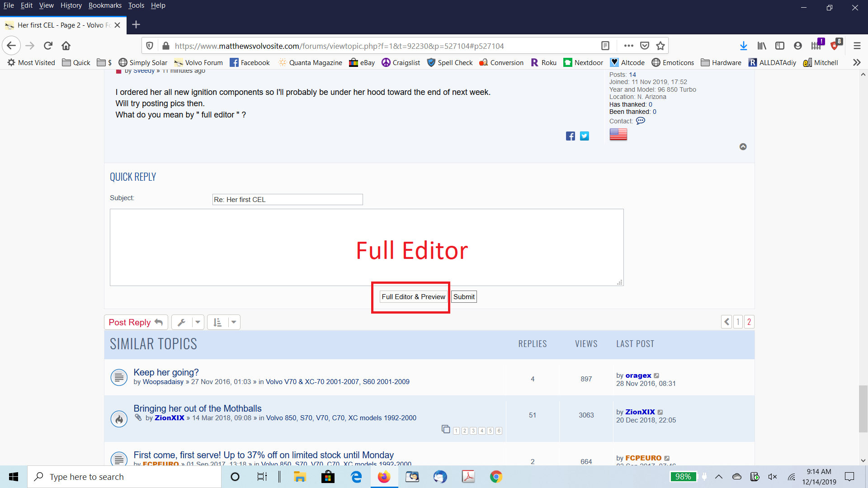Toggle Firefox sidebar view icon
This screenshot has height=488, width=868.
[780, 46]
